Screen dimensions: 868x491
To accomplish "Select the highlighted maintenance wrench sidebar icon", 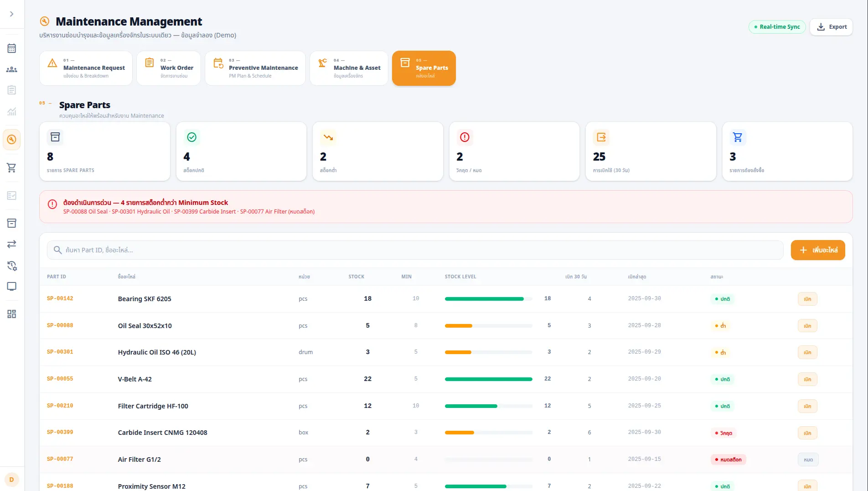I will (12, 140).
